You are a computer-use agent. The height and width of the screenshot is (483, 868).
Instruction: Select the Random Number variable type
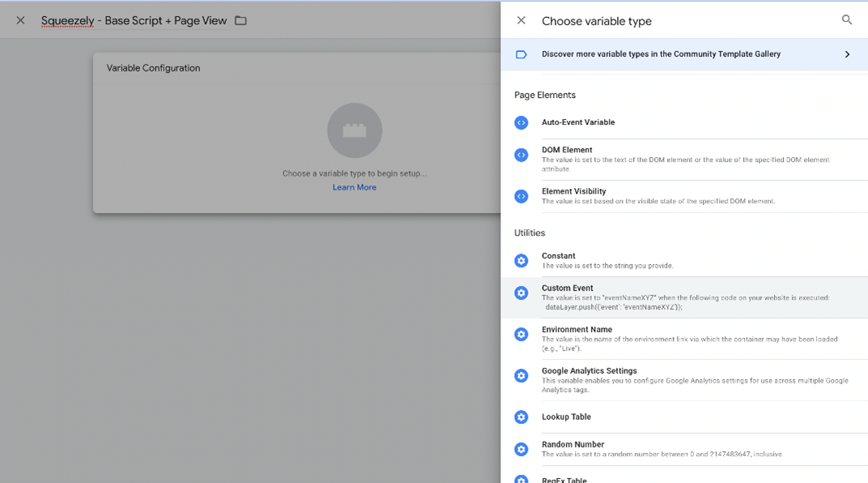pyautogui.click(x=572, y=444)
